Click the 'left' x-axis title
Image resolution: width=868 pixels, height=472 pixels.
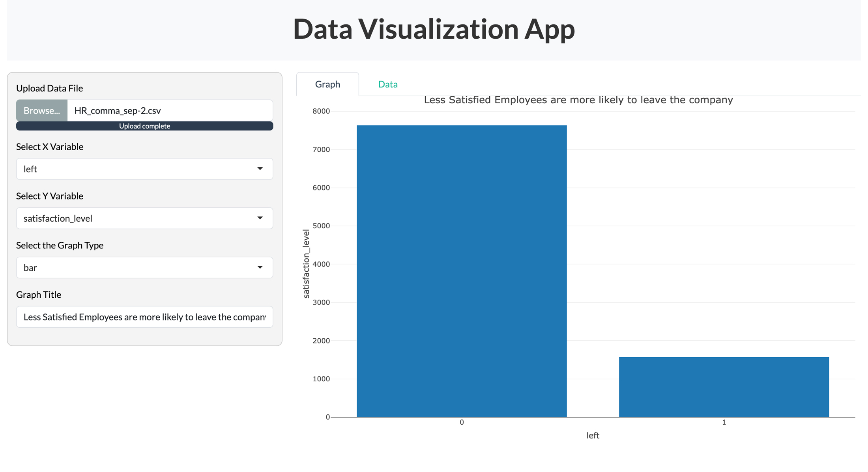[x=593, y=435]
